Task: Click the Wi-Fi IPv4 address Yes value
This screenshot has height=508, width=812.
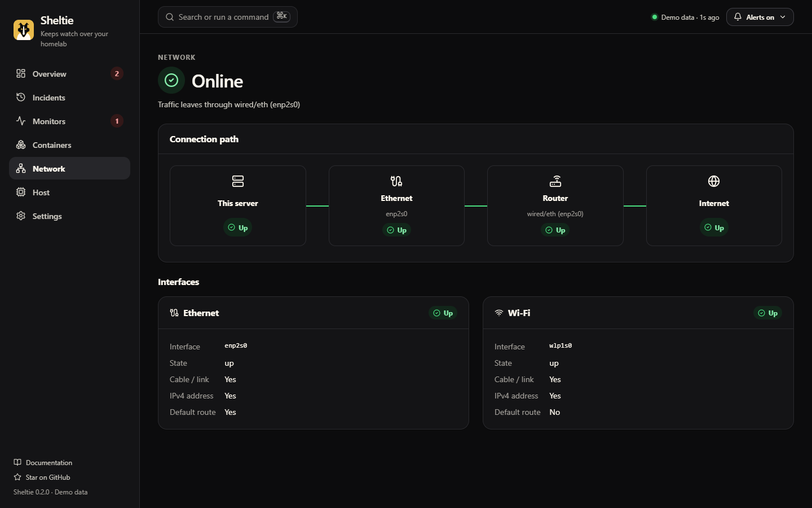Action: click(555, 396)
